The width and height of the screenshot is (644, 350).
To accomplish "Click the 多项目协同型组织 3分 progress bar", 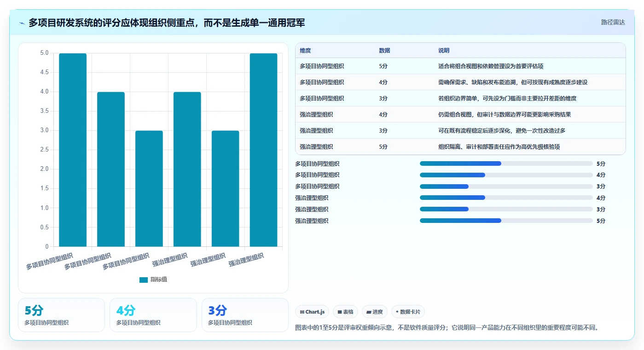I will (x=506, y=187).
